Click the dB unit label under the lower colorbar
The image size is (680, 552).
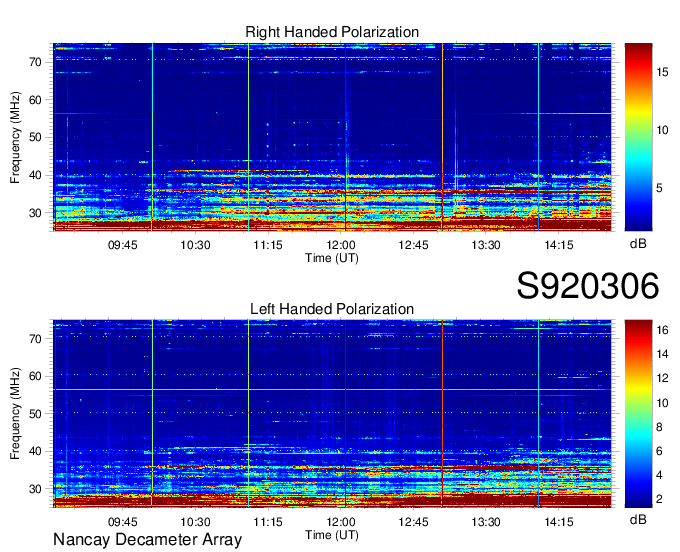(638, 519)
